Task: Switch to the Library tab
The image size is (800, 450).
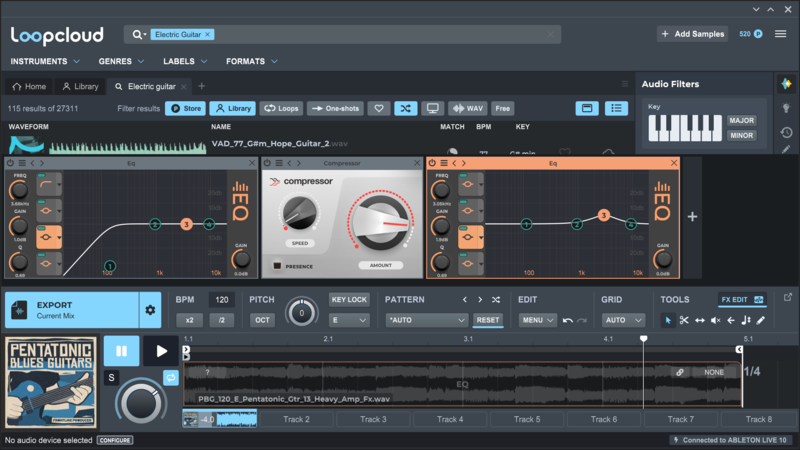Action: [x=80, y=87]
